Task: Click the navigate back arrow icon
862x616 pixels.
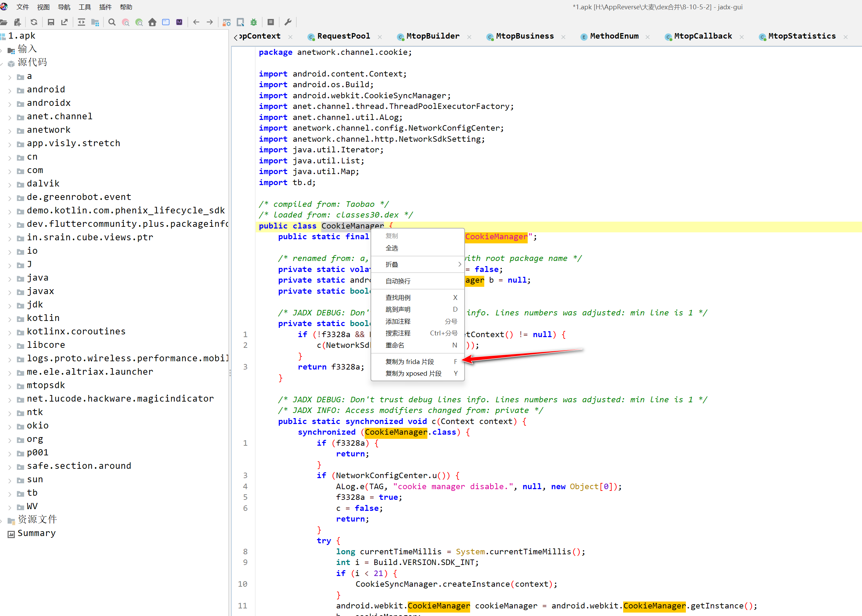Action: pos(196,22)
